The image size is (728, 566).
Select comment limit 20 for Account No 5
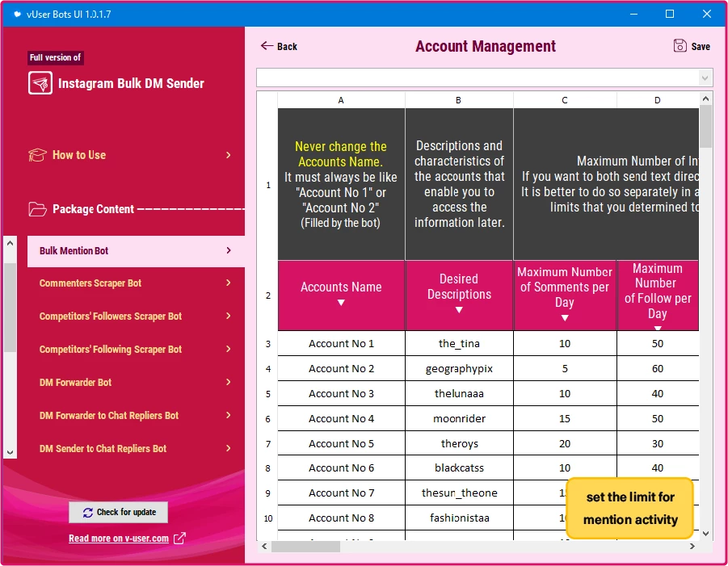565,443
